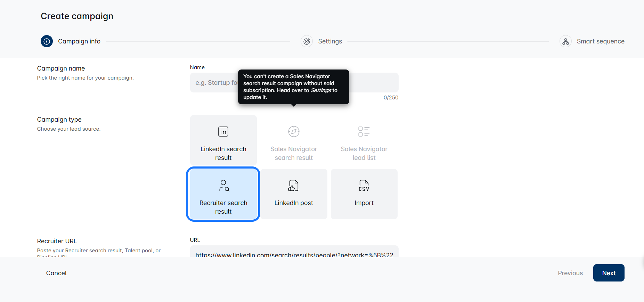Select the Recruiter person-search icon
Viewport: 644px width, 302px height.
(223, 186)
